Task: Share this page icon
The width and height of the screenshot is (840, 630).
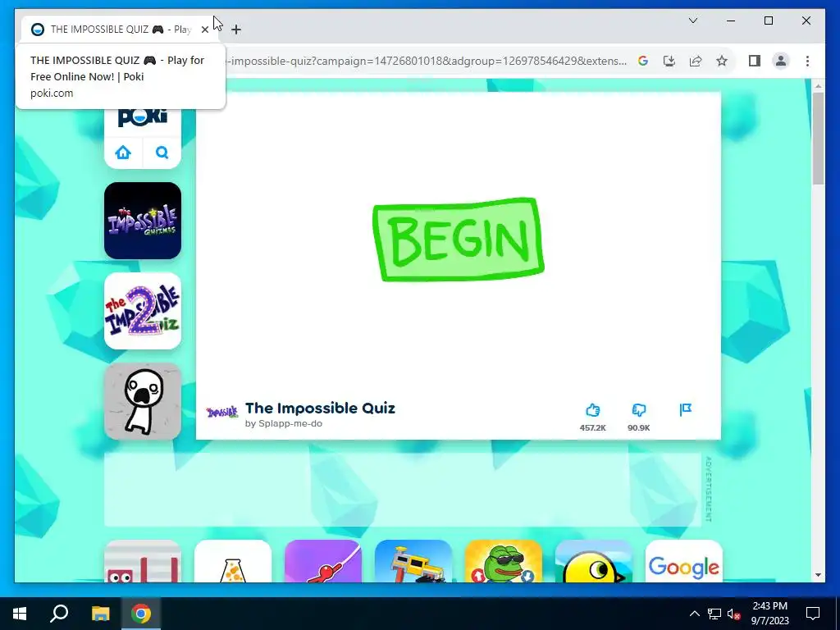Action: coord(696,61)
